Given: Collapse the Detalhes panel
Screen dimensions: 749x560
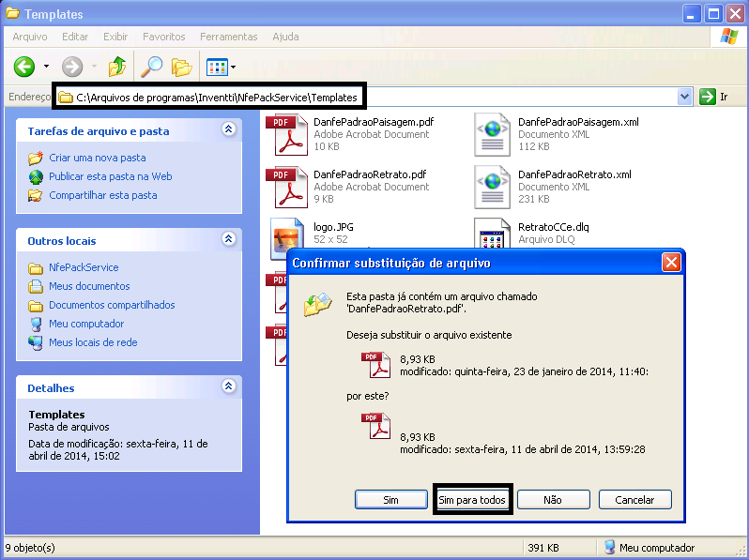Looking at the screenshot, I should (228, 386).
